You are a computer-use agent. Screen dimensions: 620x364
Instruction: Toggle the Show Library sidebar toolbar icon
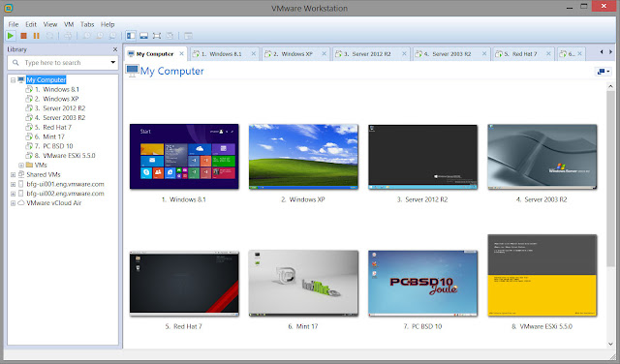pos(131,36)
